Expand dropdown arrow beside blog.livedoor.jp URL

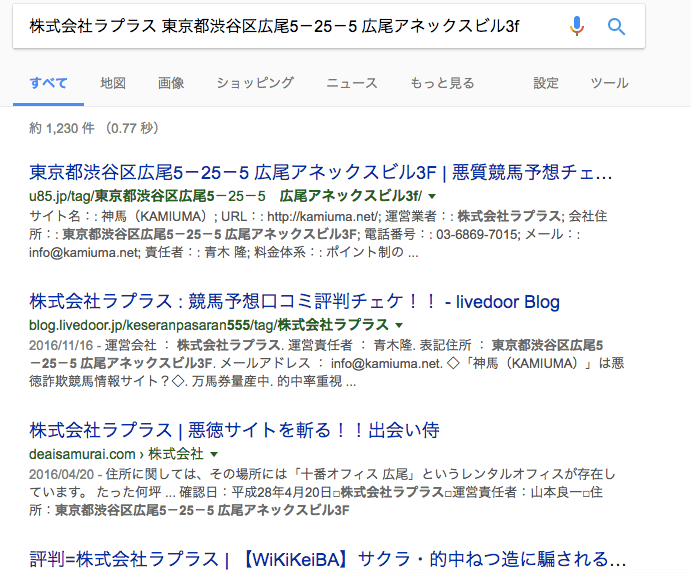pos(399,326)
